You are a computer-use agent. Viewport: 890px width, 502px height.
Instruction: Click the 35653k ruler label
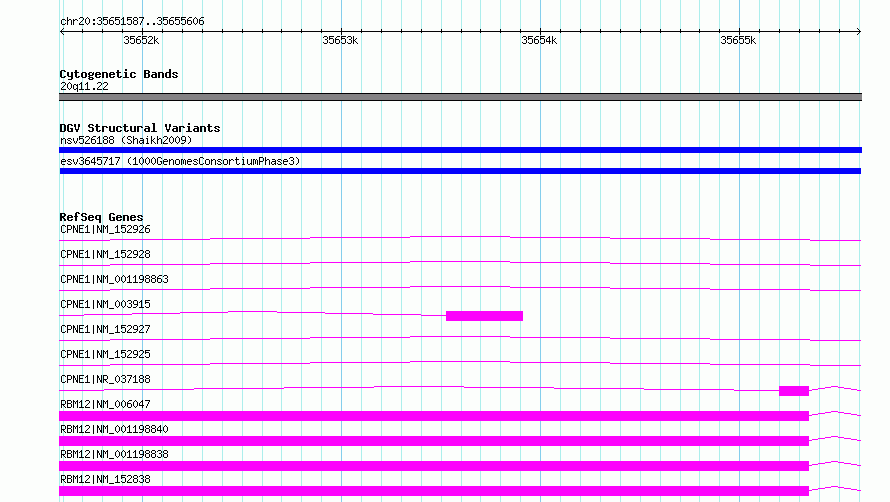click(340, 40)
